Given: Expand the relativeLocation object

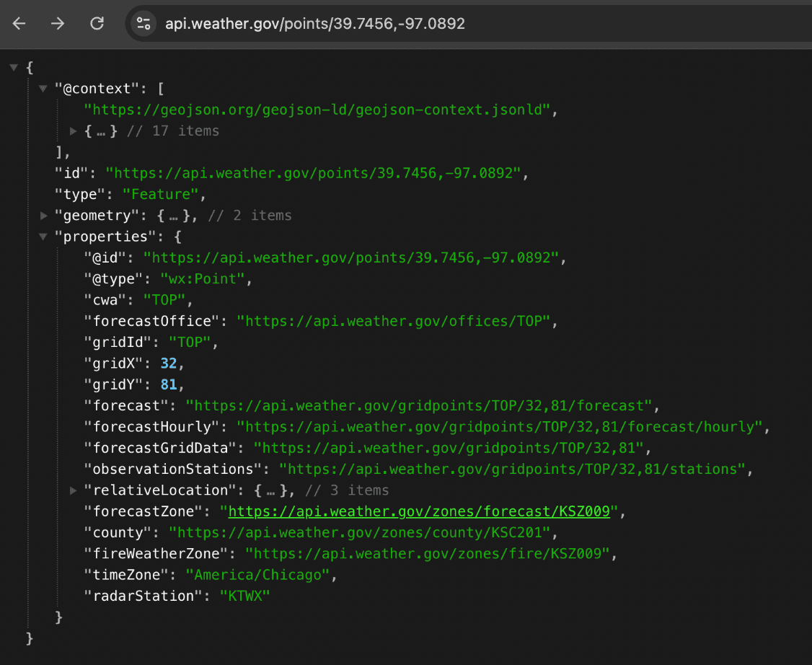Looking at the screenshot, I should [72, 490].
